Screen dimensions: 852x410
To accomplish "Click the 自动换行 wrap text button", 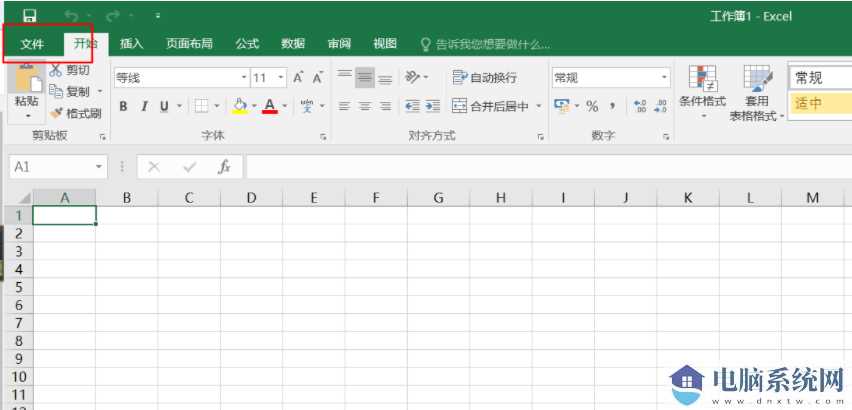I will pyautogui.click(x=485, y=78).
